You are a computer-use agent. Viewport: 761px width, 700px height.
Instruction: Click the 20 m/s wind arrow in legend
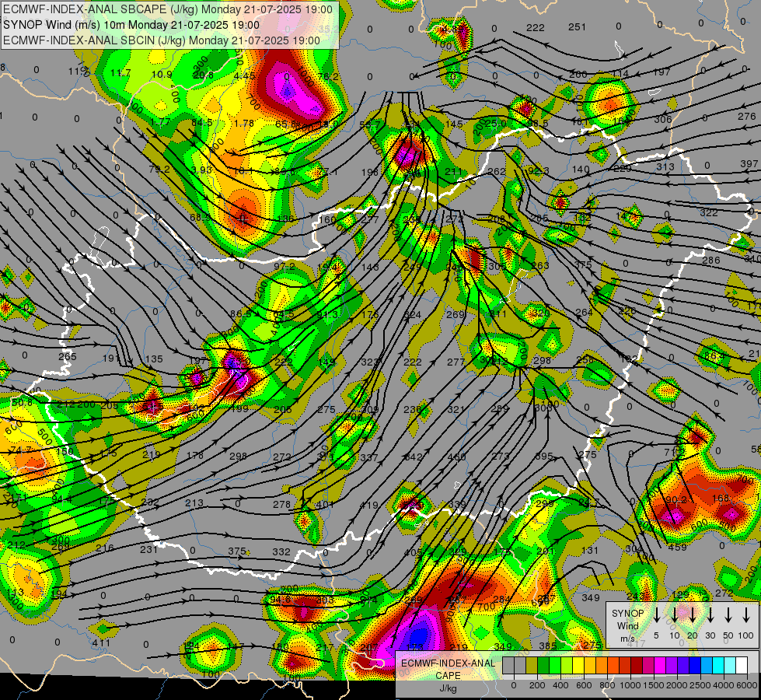click(693, 615)
